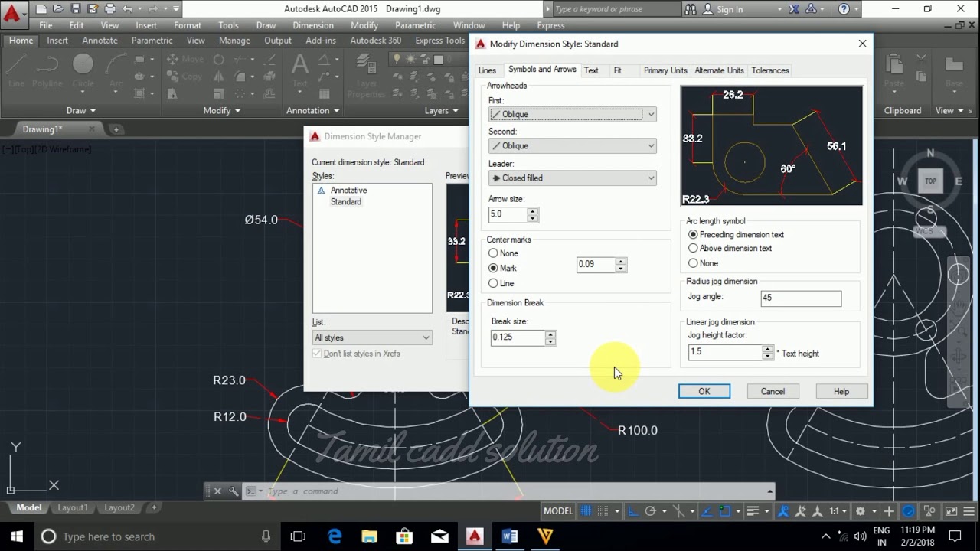Screen dimensions: 980x551
Task: Open the Help question mark icon in title bar
Action: (x=844, y=9)
